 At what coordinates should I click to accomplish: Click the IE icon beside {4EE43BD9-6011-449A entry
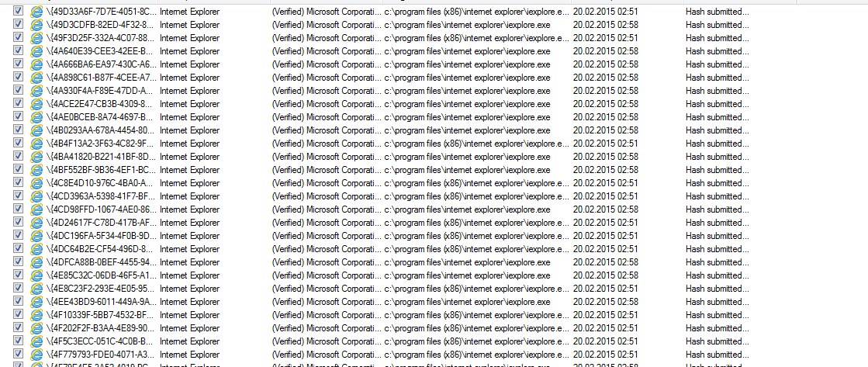tap(36, 303)
